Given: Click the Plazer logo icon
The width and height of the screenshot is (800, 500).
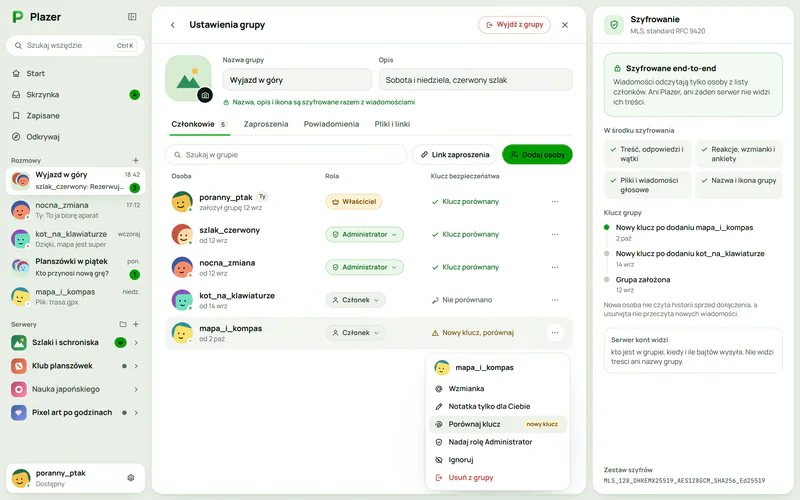Looking at the screenshot, I should pyautogui.click(x=18, y=17).
